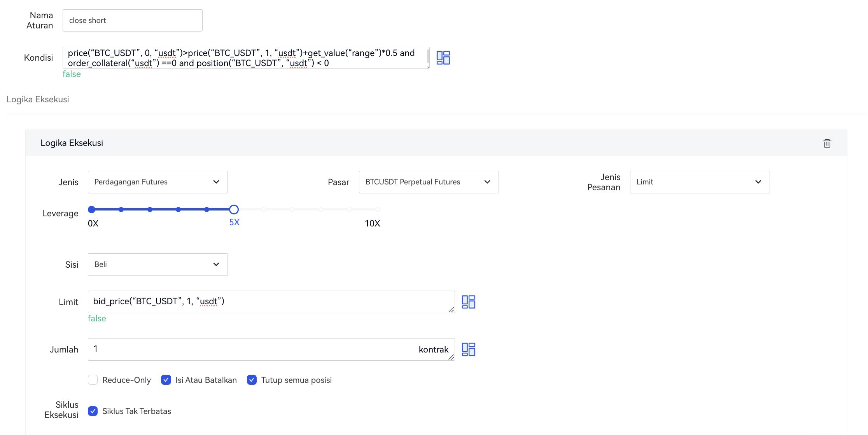Uncheck Tutup semua posisi checkbox

pos(252,380)
